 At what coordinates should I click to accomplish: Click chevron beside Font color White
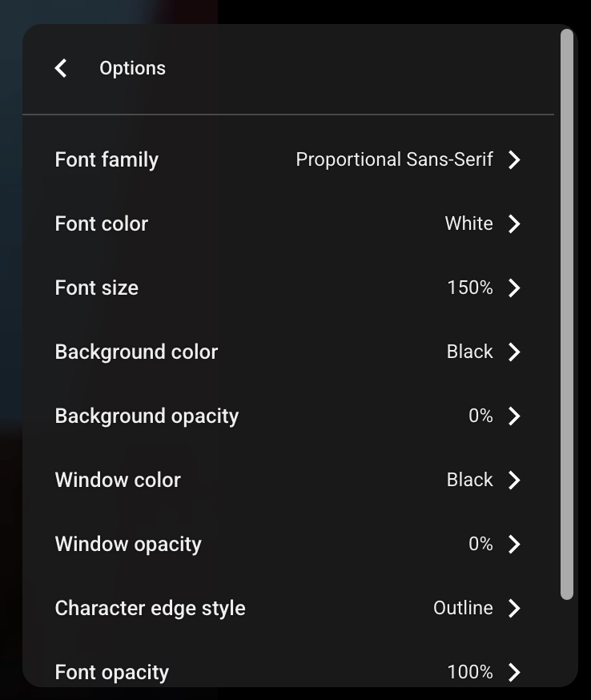[x=514, y=223]
